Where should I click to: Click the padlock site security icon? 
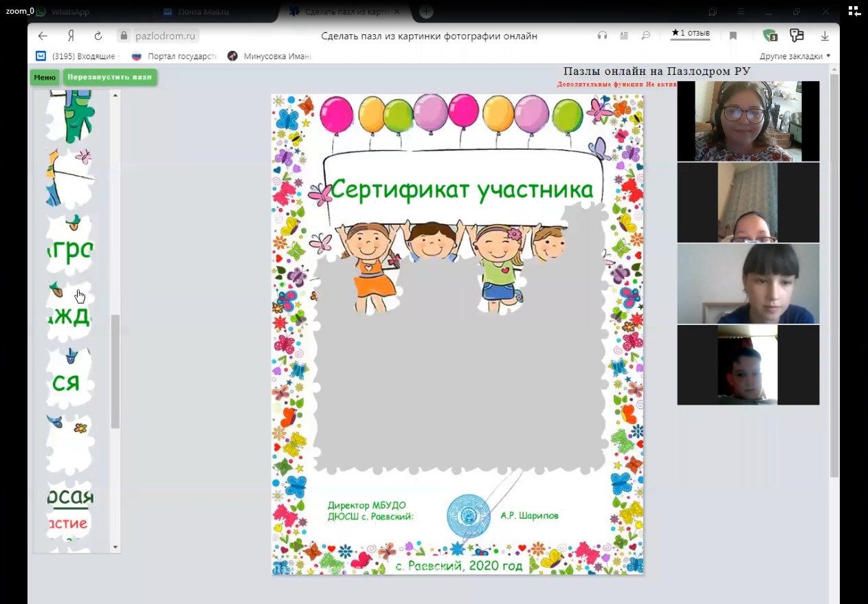pos(123,36)
